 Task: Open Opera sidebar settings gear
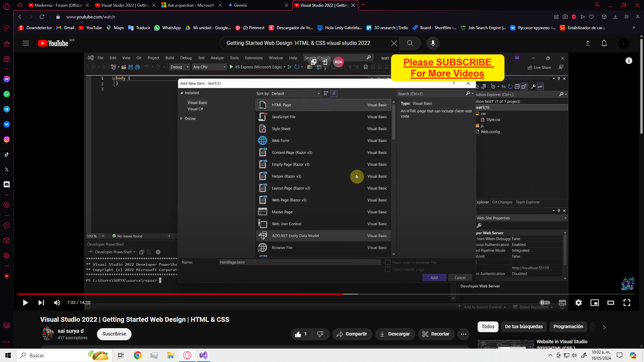7,256
